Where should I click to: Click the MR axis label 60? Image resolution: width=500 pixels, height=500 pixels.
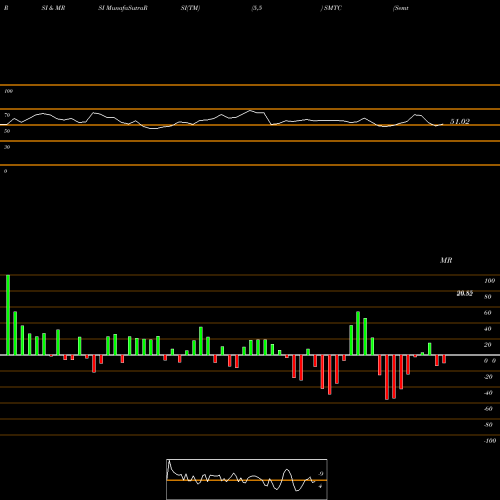[x=488, y=313]
